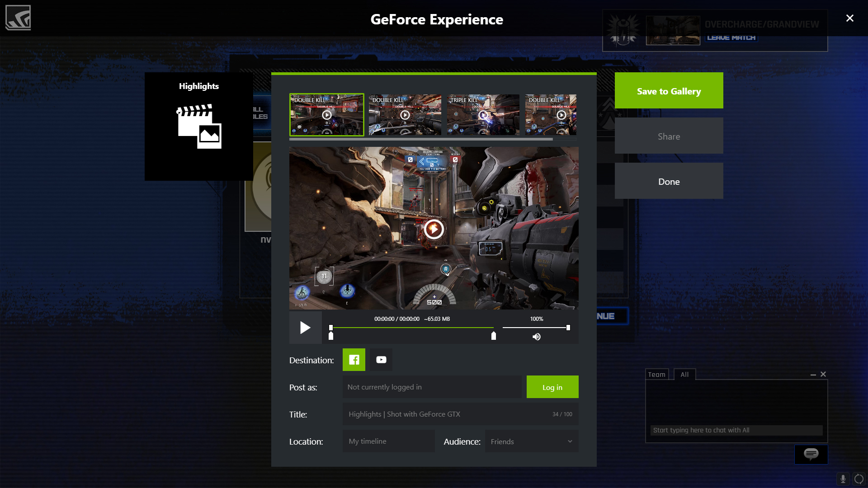This screenshot has height=488, width=868.
Task: Click the Team chat tab
Action: tap(656, 374)
